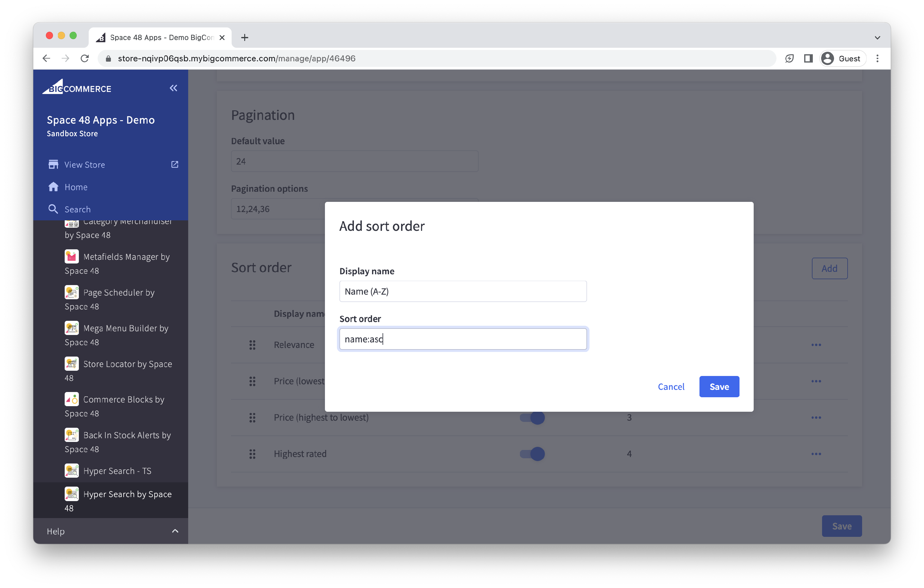Open more options for Relevance row

(x=816, y=345)
